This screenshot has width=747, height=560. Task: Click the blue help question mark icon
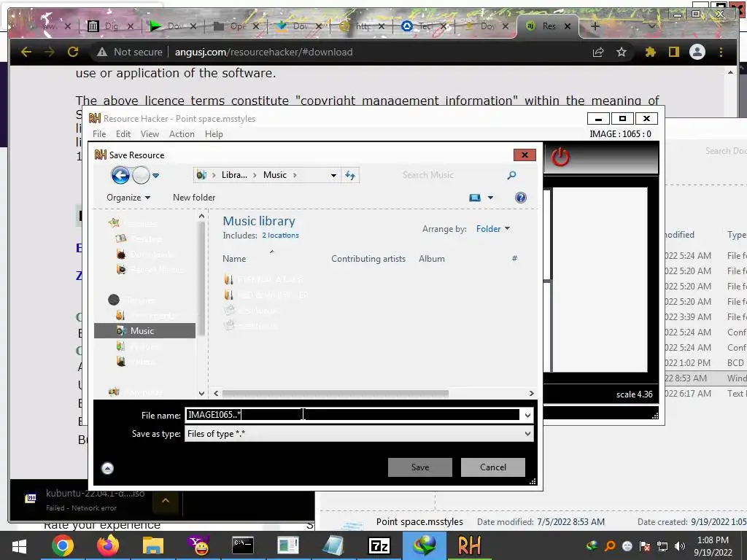click(521, 198)
